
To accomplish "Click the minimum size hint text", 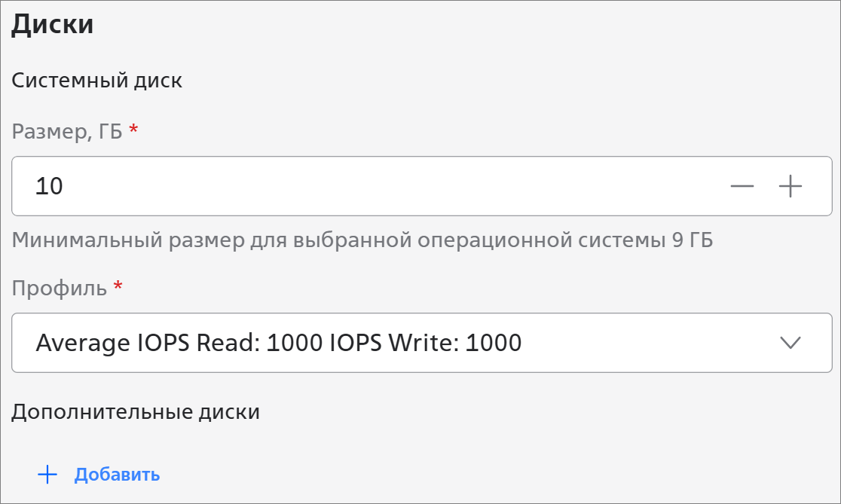I will (x=362, y=240).
